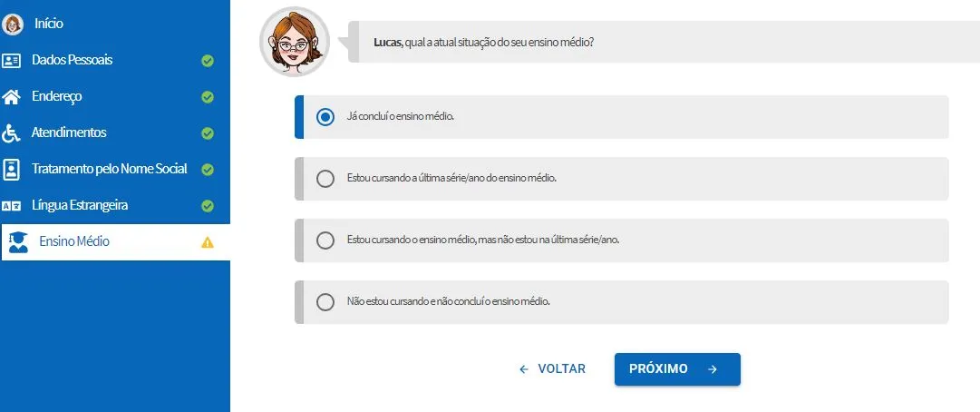This screenshot has width=980, height=412.
Task: Click the VOLTAR link
Action: click(x=552, y=368)
